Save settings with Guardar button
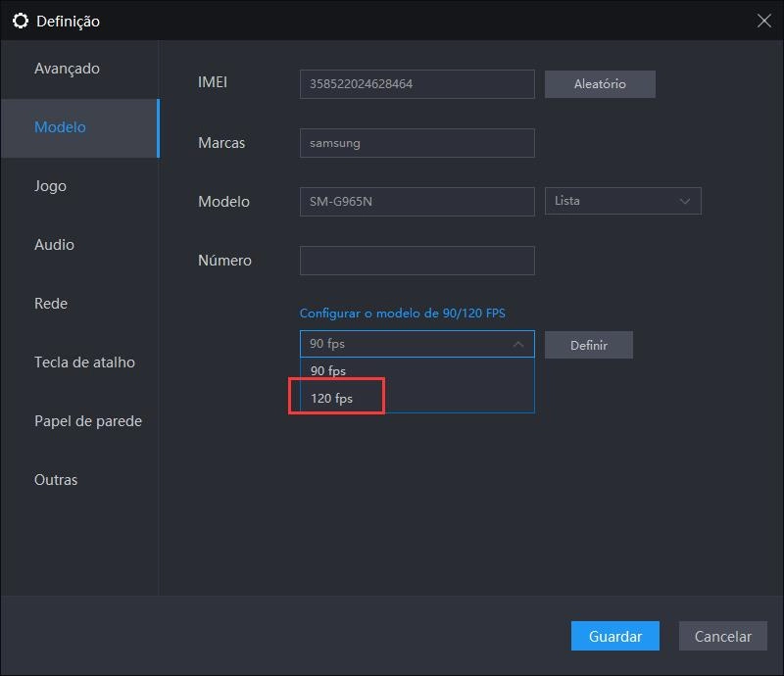This screenshot has height=676, width=784. (614, 637)
